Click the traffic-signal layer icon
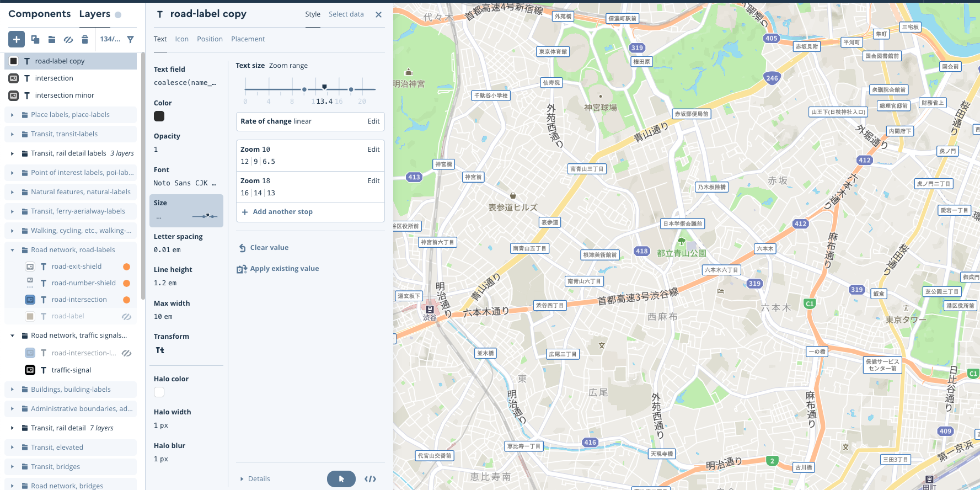The image size is (980, 490). click(x=30, y=370)
